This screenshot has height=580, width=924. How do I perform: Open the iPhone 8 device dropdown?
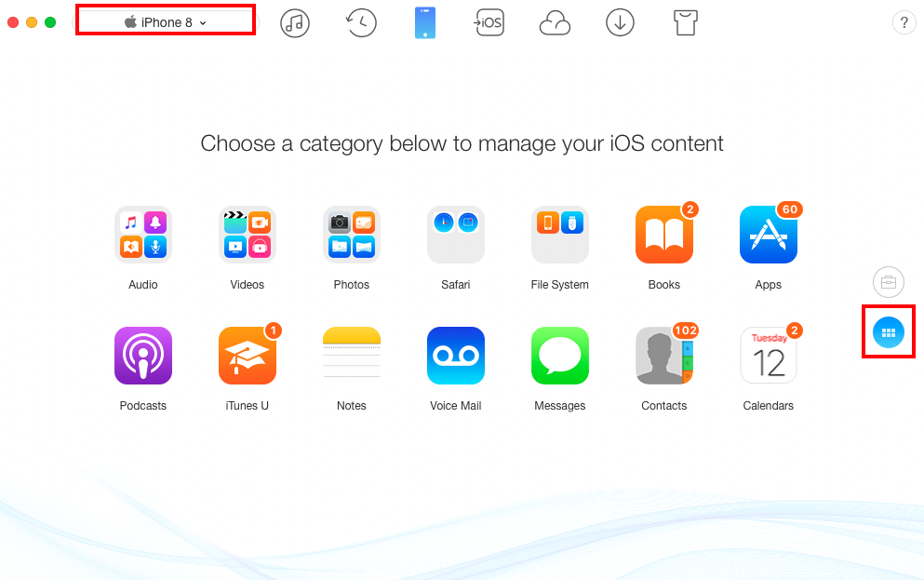[166, 22]
